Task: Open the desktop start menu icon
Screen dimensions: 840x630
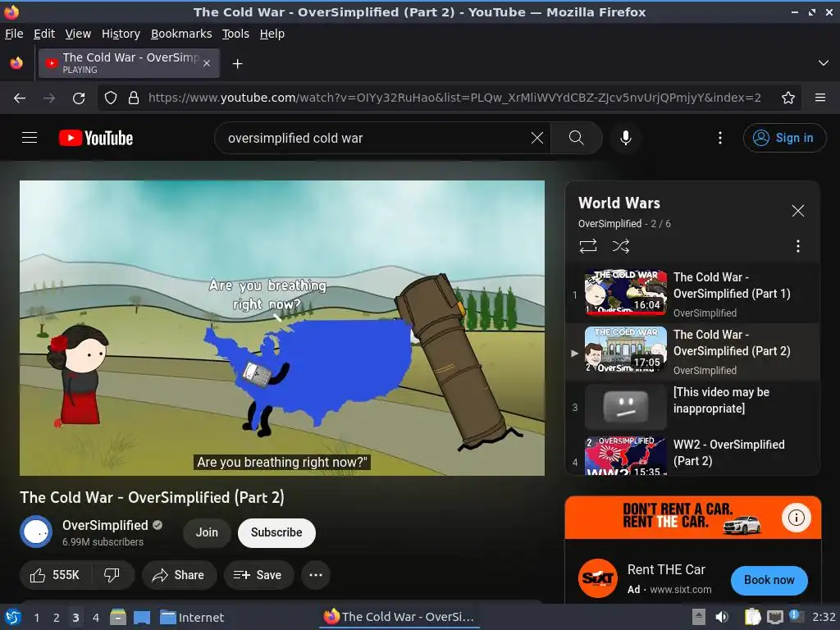Action: coord(13,617)
